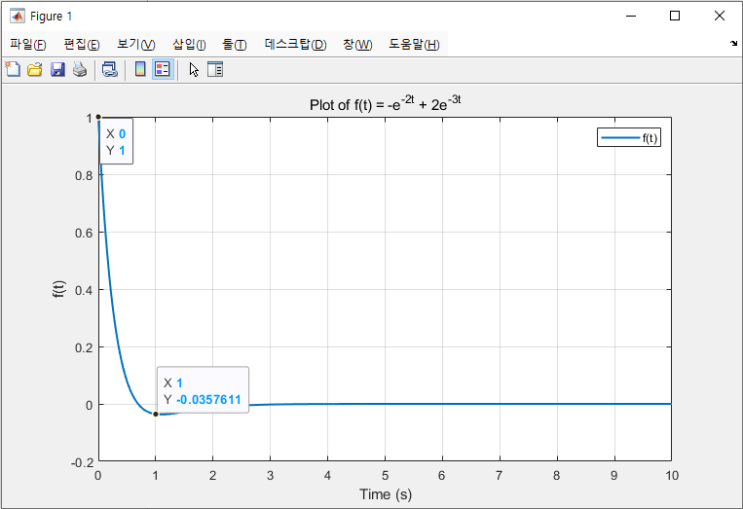743x509 pixels.
Task: Open the 창(W) menu
Action: (357, 45)
